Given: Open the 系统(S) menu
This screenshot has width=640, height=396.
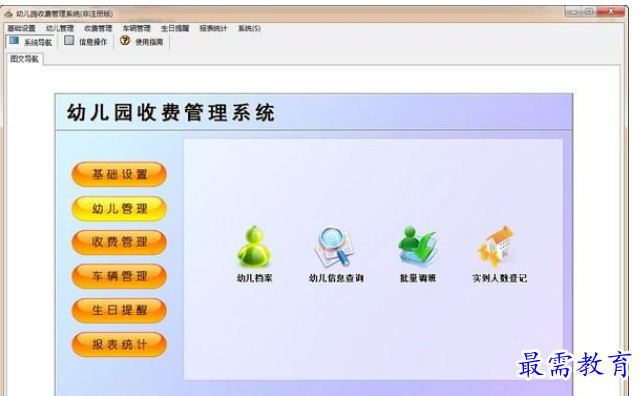Looking at the screenshot, I should point(249,28).
